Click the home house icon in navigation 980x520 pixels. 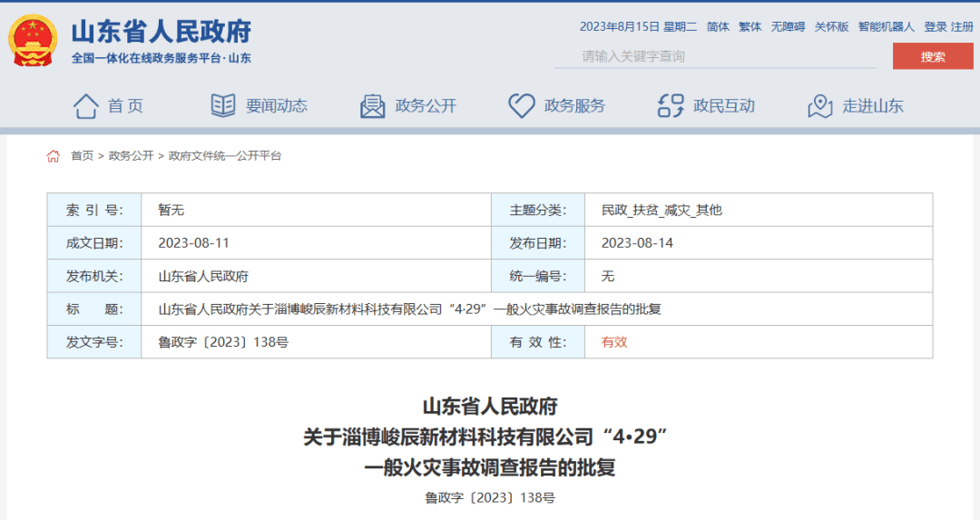coord(85,106)
